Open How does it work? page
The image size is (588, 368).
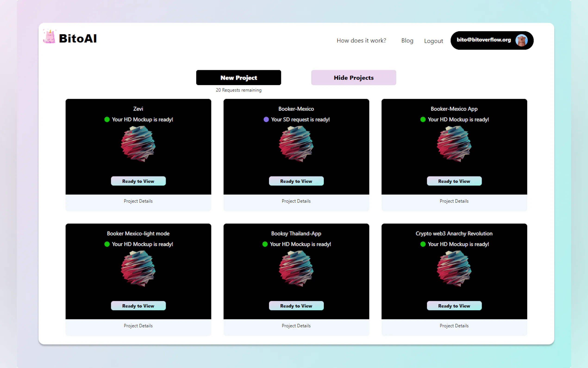(x=361, y=41)
